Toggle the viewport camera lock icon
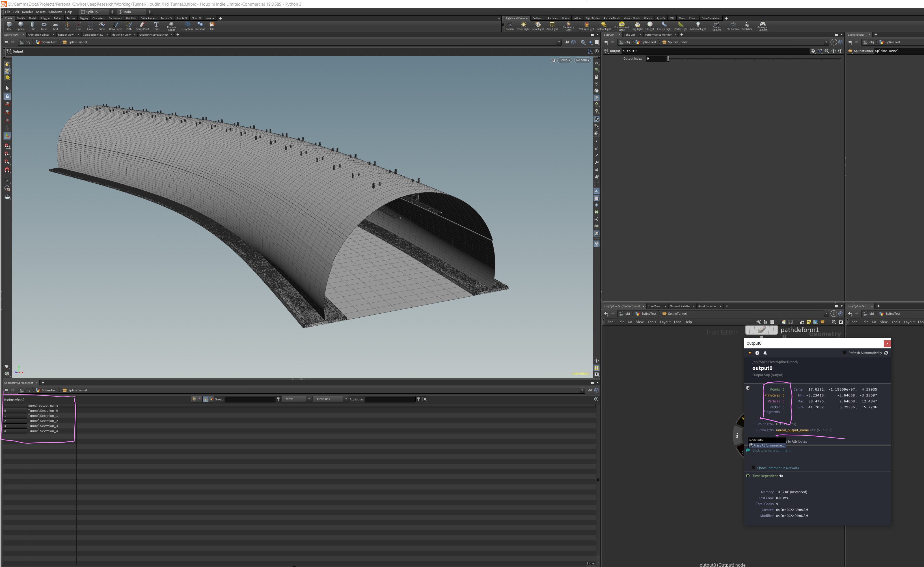The width and height of the screenshot is (924, 567). [x=554, y=60]
